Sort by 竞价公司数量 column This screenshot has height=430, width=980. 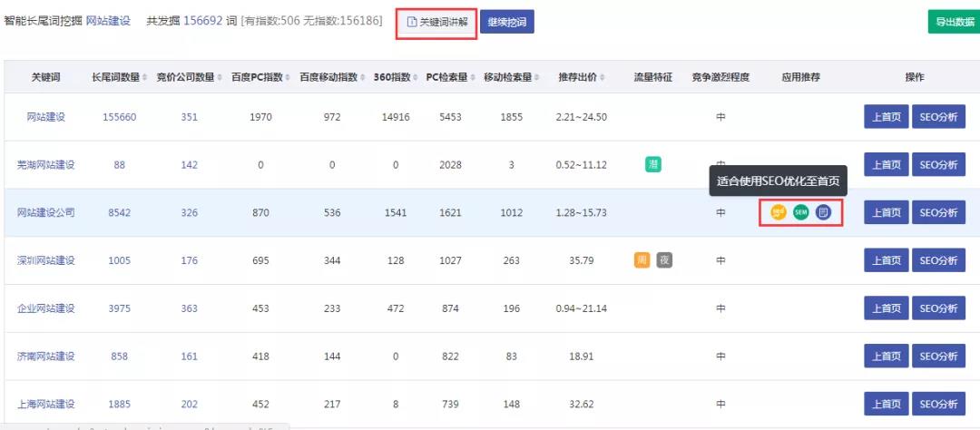tap(189, 78)
